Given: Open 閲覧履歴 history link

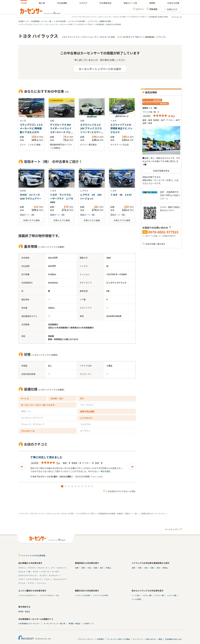Looking at the screenshot, I should tap(152, 9).
